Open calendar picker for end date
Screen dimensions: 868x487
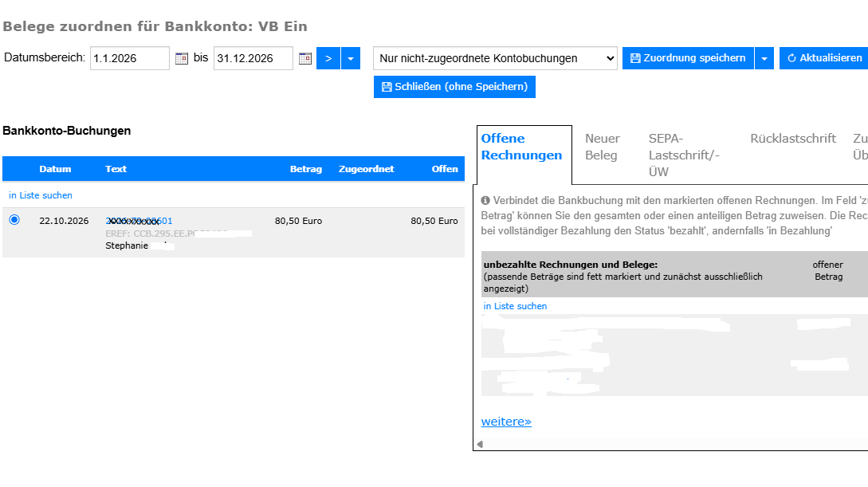[305, 58]
